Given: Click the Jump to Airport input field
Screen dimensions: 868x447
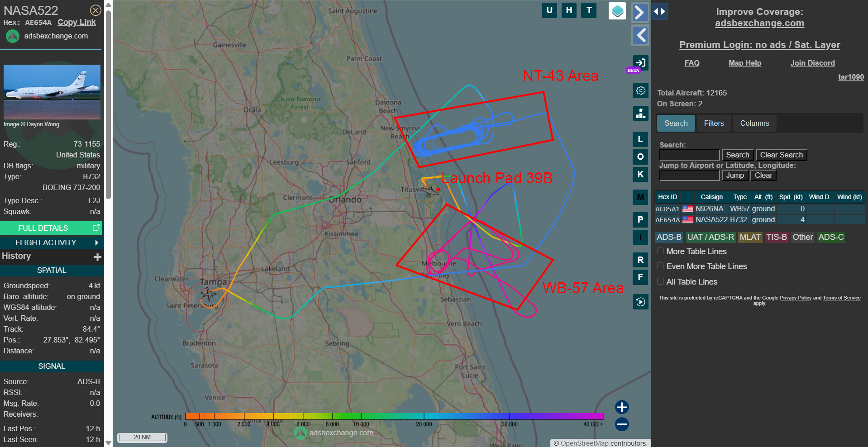Looking at the screenshot, I should (x=689, y=176).
